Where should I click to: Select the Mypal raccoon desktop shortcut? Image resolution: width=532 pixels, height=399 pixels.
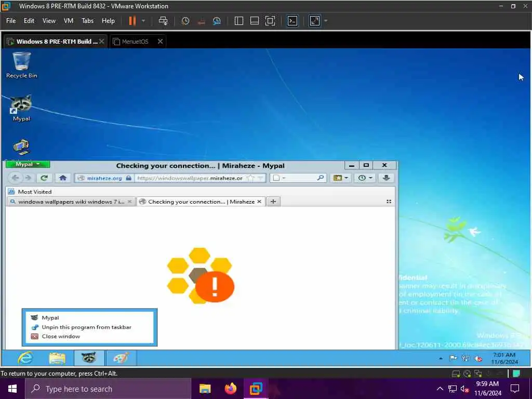pyautogui.click(x=21, y=108)
